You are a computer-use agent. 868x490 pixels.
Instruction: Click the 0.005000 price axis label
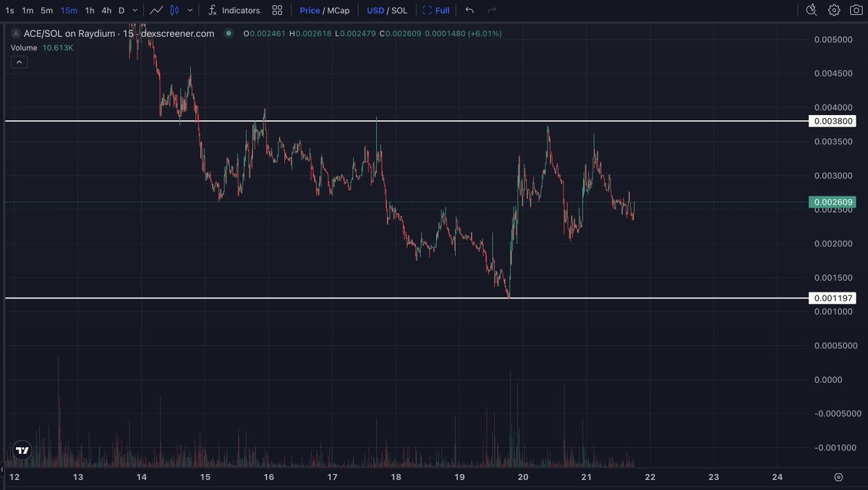[832, 39]
